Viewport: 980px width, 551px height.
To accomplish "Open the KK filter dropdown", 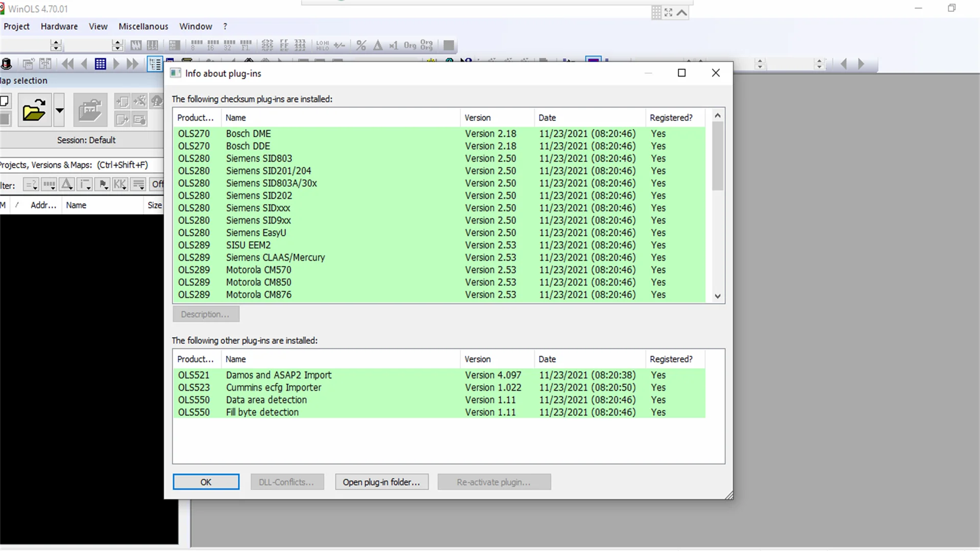I will click(x=120, y=184).
